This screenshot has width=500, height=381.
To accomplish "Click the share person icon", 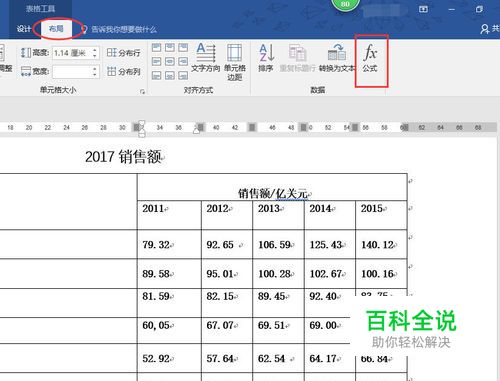I will [x=485, y=29].
